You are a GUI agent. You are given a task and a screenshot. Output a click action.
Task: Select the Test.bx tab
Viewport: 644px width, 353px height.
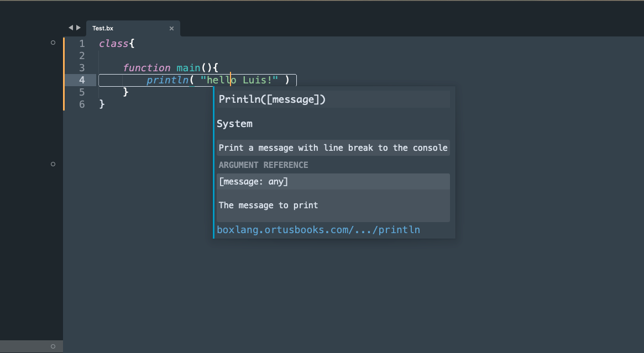[133, 28]
